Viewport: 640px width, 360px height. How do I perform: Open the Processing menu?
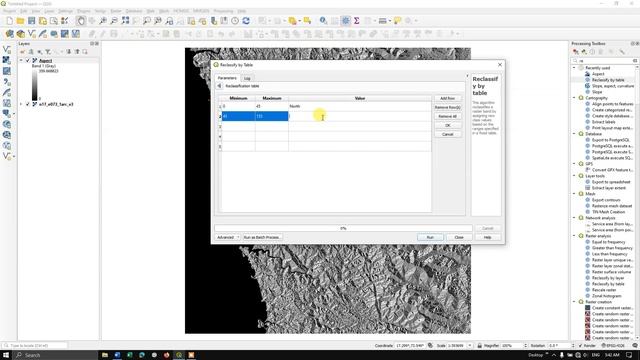point(223,11)
